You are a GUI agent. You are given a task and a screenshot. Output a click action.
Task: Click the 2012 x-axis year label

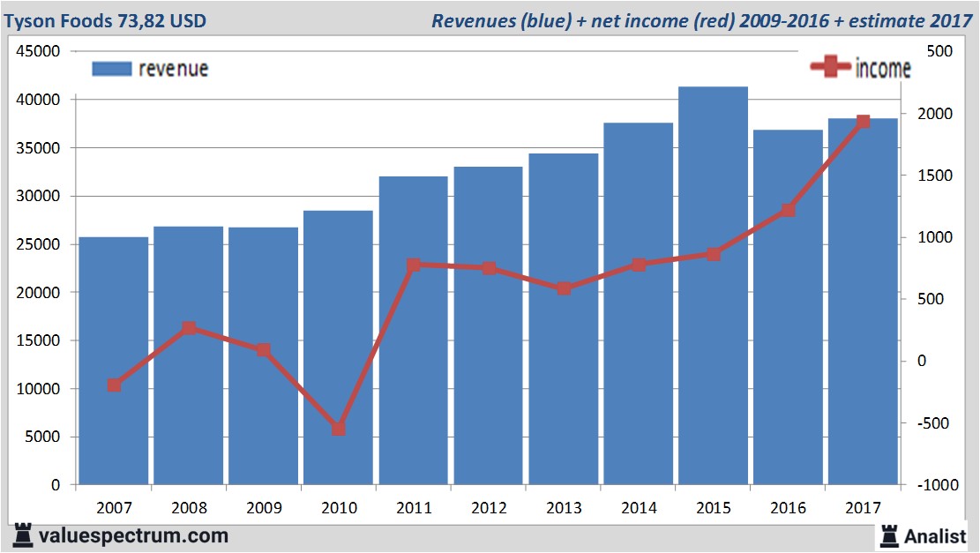pyautogui.click(x=489, y=508)
